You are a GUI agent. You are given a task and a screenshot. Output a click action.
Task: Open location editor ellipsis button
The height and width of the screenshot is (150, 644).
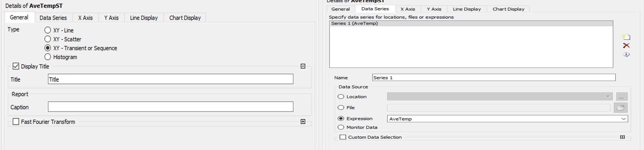622,97
